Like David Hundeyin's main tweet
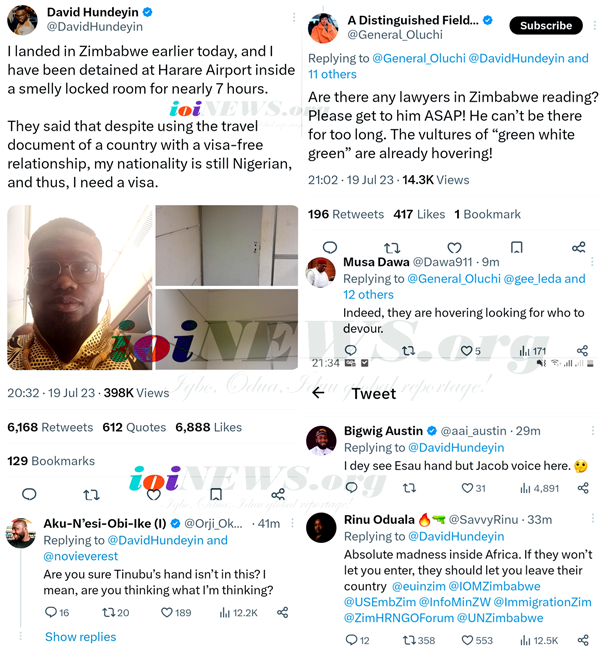The image size is (600, 657). click(155, 494)
